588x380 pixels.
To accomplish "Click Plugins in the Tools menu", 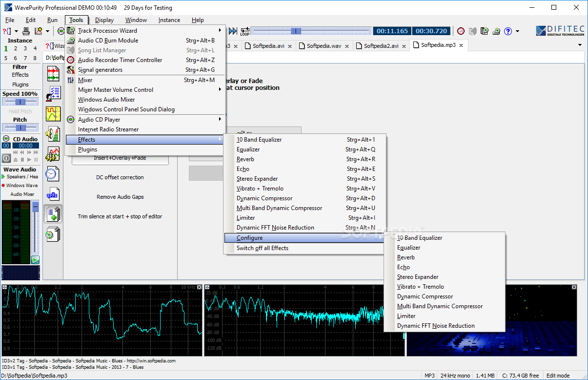I will 145,149.
